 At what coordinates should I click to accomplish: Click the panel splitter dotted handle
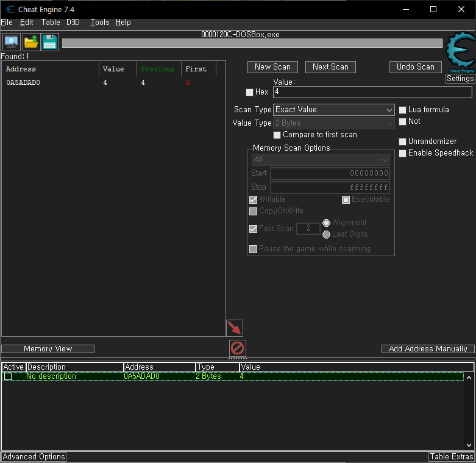(x=238, y=359)
